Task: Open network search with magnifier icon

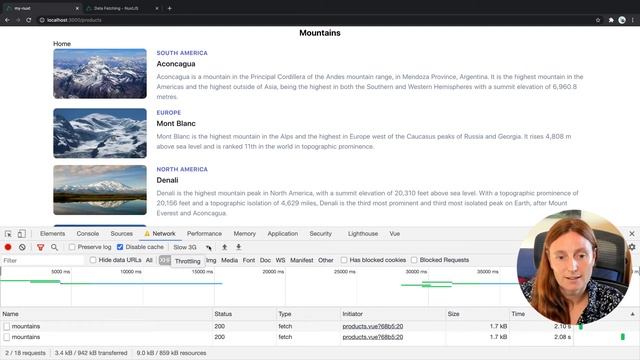Action: [54, 247]
